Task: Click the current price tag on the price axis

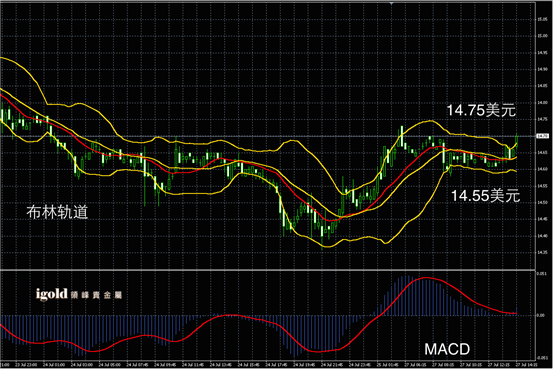Action: tap(542, 136)
